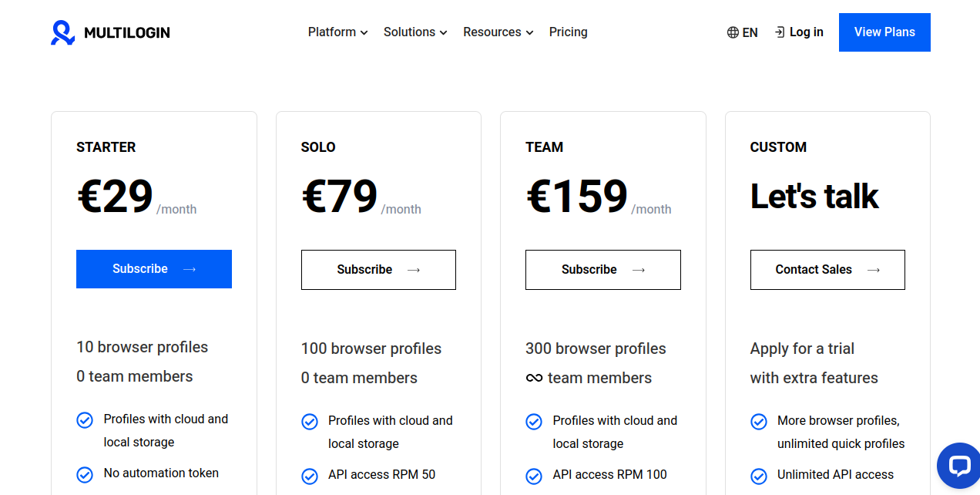This screenshot has height=495, width=980.
Task: Subscribe to the Team plan
Action: [602, 269]
